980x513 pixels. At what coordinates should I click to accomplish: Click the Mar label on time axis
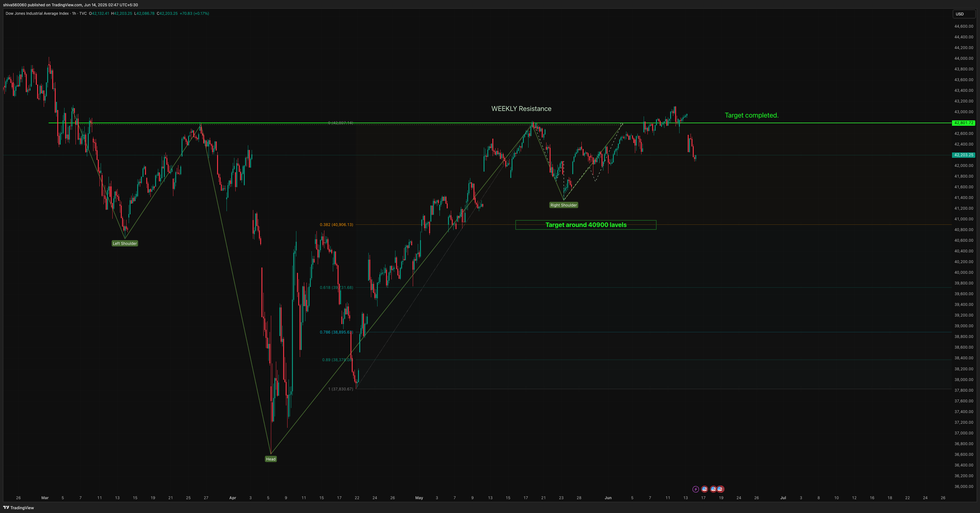[x=45, y=498]
